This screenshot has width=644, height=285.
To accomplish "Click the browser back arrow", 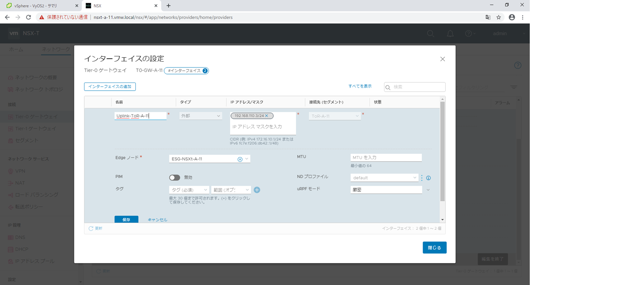I will 7,17.
